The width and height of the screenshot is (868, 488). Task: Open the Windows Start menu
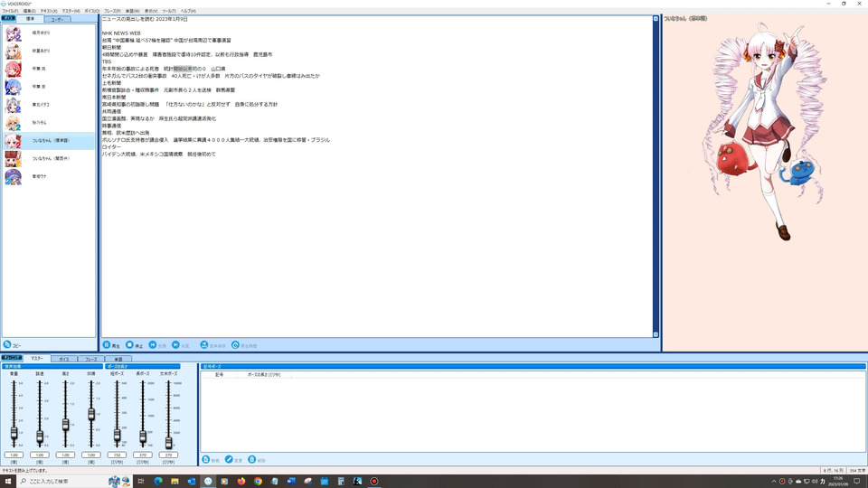(x=8, y=481)
